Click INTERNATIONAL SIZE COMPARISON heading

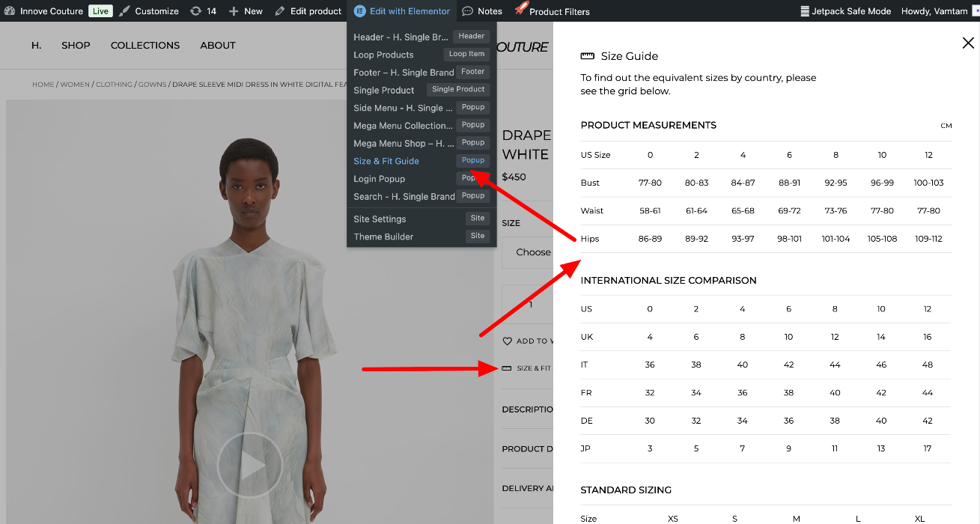(x=669, y=281)
